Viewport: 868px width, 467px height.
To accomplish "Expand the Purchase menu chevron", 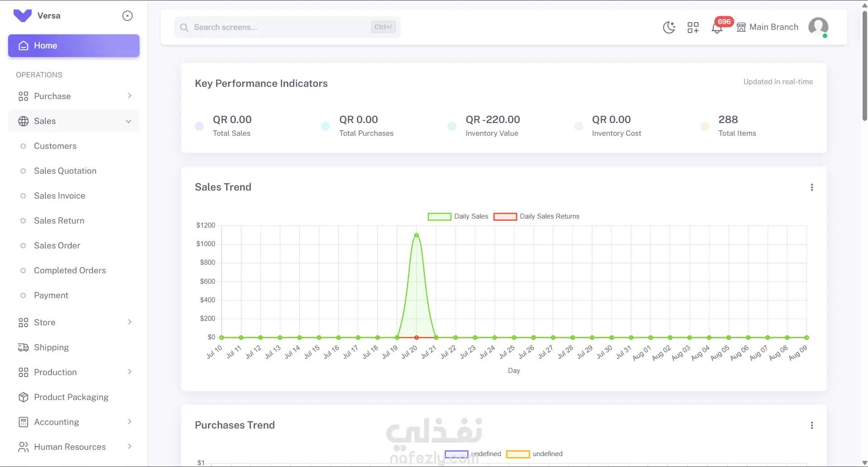I will tap(129, 96).
